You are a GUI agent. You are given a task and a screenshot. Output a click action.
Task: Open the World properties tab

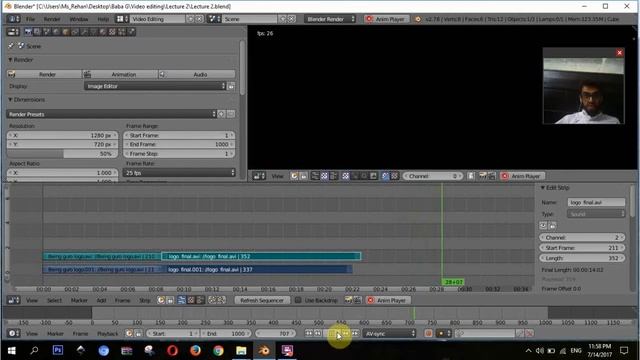pos(56,32)
